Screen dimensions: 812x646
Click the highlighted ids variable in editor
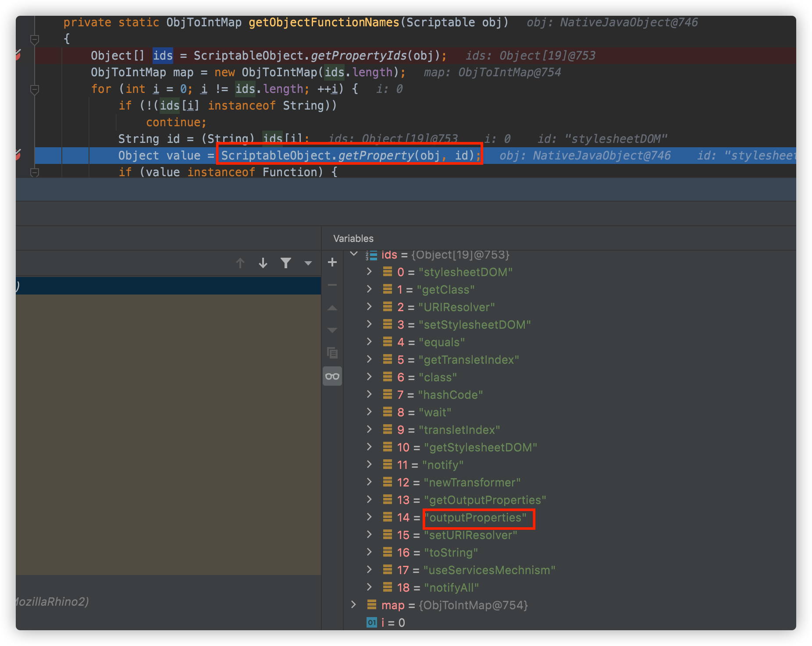[x=163, y=56]
